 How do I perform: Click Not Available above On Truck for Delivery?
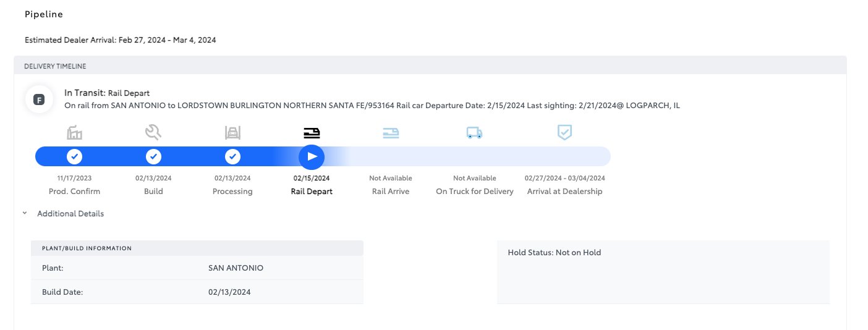point(475,178)
